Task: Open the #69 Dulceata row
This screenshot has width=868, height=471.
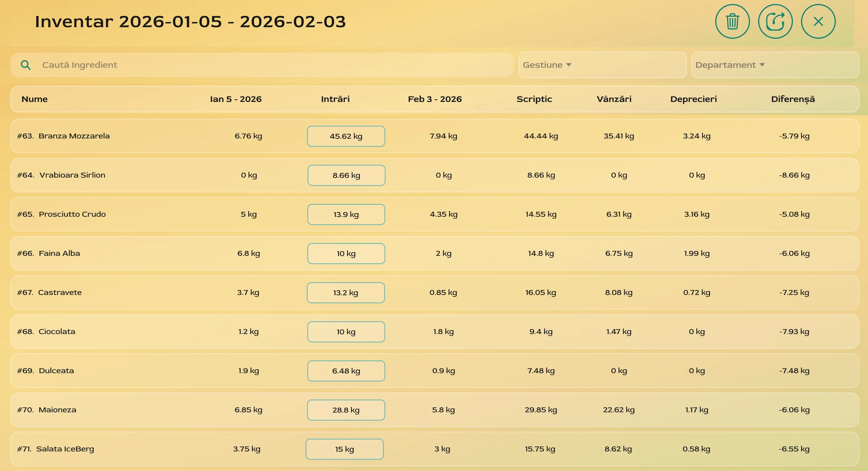Action: 56,371
